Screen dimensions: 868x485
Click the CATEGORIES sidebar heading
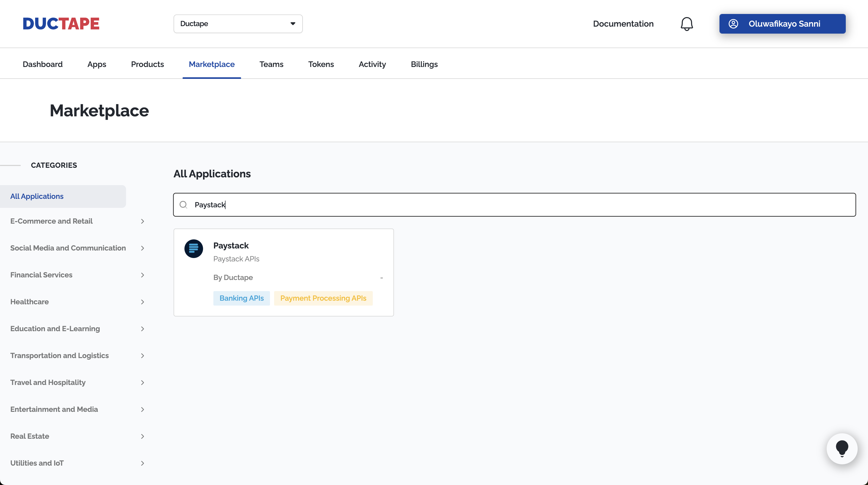pos(54,165)
